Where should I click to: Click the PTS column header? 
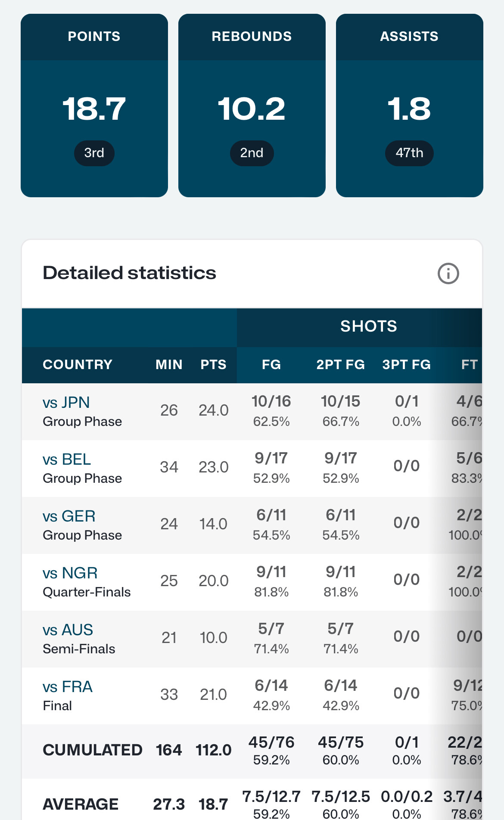pos(214,365)
